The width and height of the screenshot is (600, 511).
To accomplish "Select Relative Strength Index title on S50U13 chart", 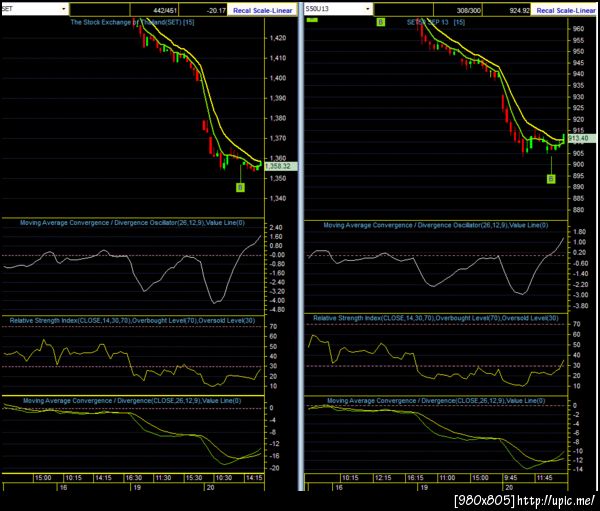I will point(435,318).
